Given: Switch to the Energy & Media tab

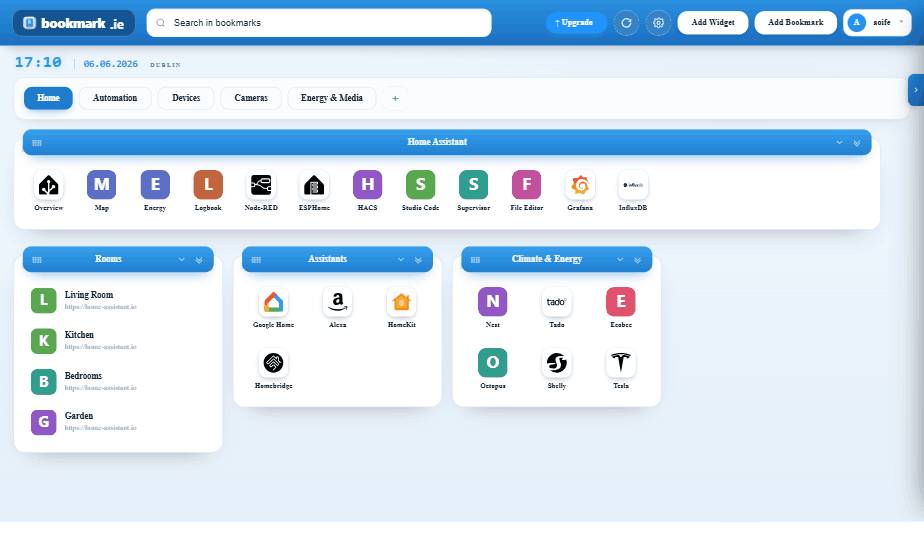Looking at the screenshot, I should click(332, 98).
